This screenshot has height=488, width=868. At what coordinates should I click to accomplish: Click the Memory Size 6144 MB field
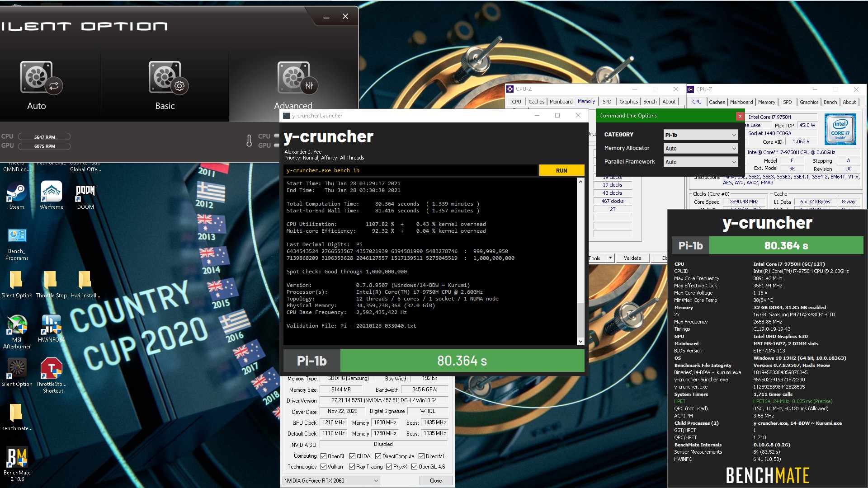tap(340, 389)
